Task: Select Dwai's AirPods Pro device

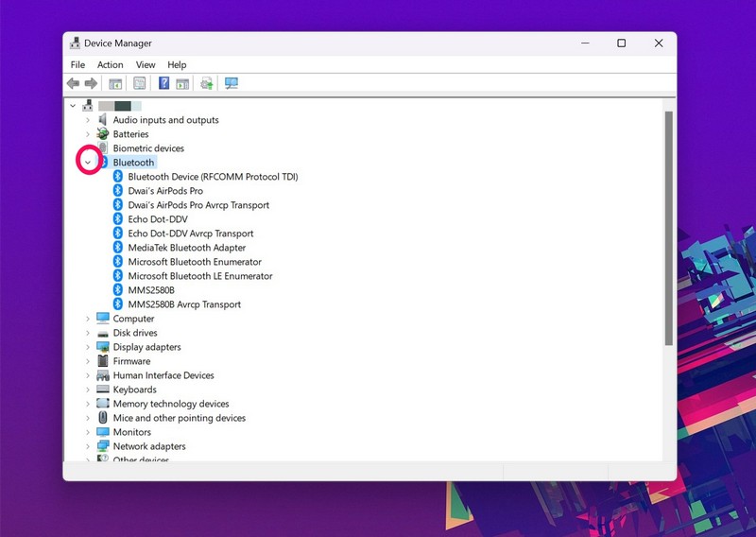Action: click(x=164, y=191)
